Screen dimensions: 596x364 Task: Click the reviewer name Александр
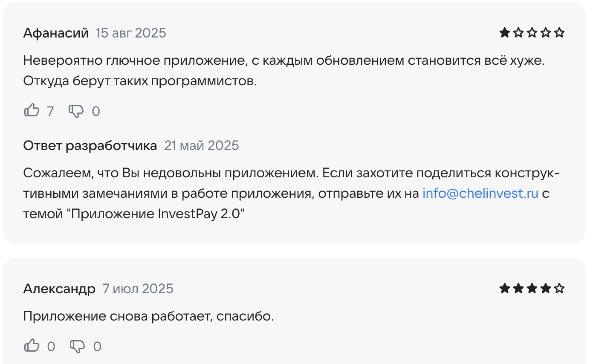(59, 289)
